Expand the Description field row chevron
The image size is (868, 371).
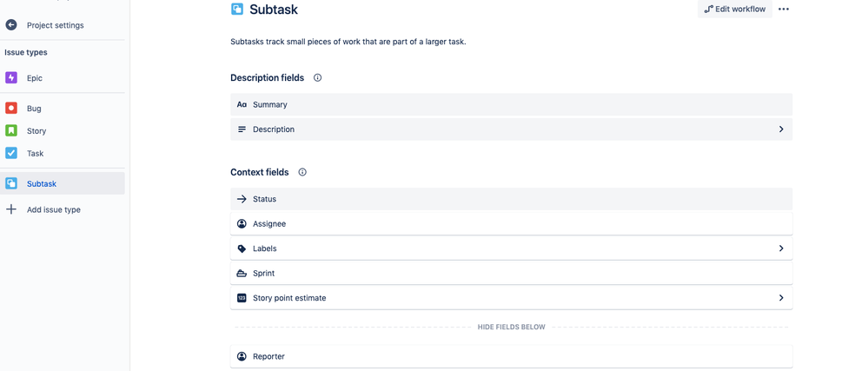coord(781,129)
